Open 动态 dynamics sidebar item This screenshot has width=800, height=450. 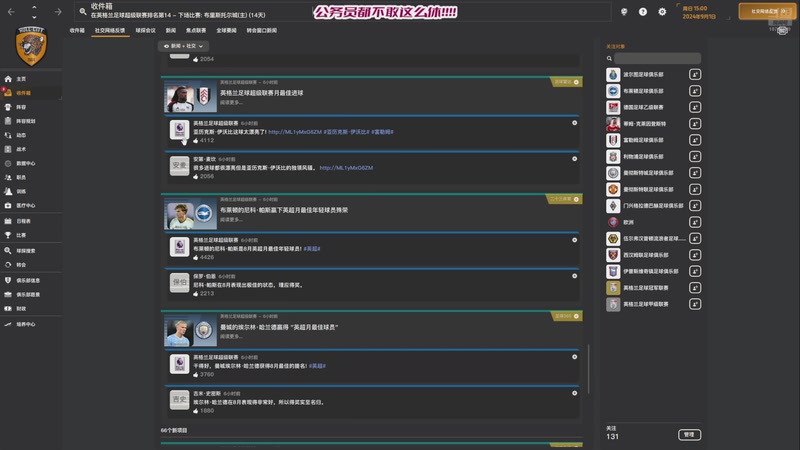tap(20, 135)
